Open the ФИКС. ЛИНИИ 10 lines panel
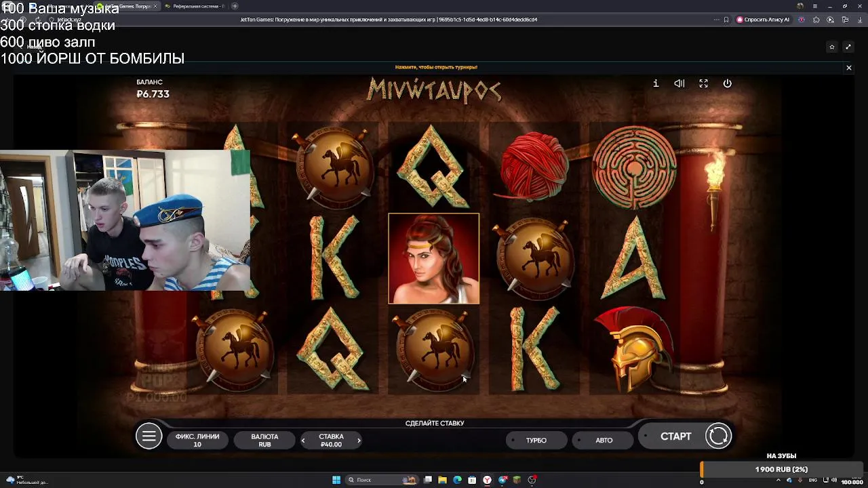The width and height of the screenshot is (868, 488). click(197, 441)
